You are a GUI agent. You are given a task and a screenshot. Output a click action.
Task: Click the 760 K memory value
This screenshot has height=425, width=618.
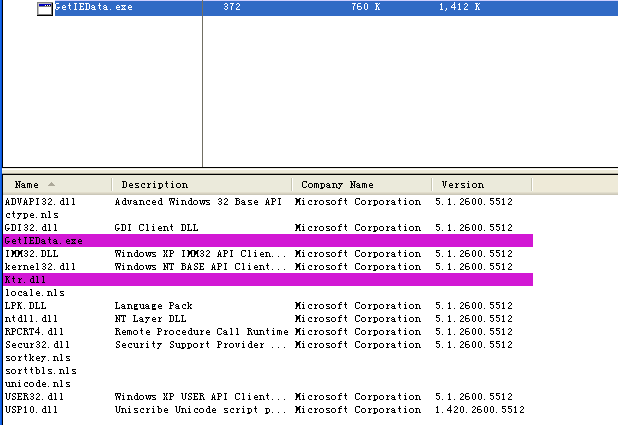366,7
